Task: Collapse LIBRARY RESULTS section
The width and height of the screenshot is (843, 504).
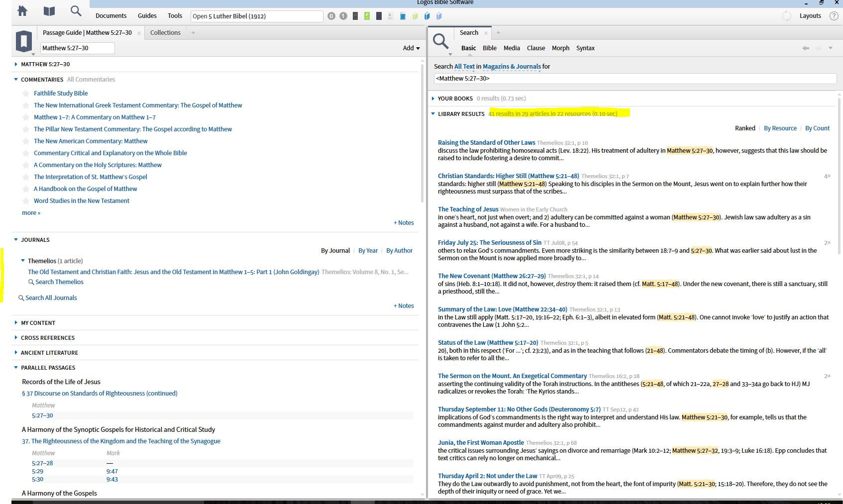Action: click(x=433, y=114)
